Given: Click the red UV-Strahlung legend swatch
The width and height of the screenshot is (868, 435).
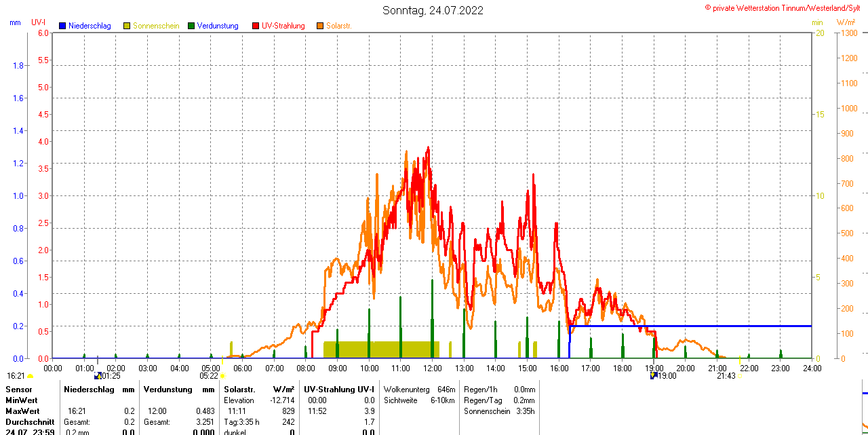Looking at the screenshot, I should click(x=256, y=26).
